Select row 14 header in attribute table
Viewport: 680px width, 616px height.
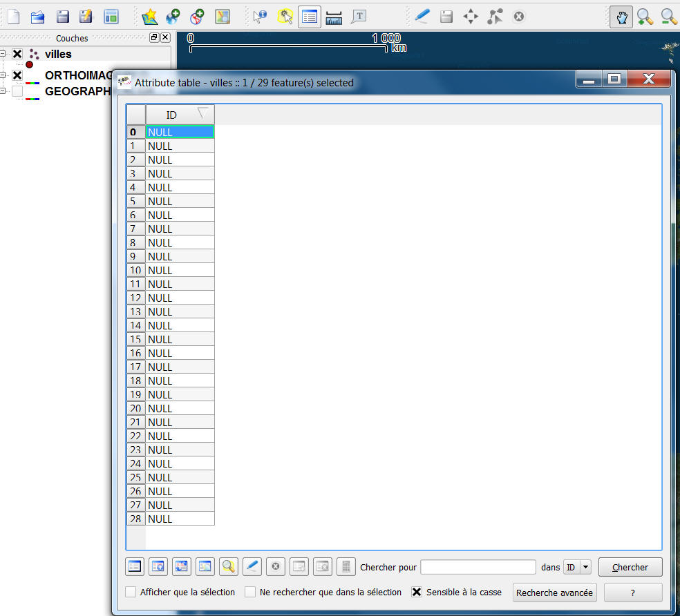[135, 325]
